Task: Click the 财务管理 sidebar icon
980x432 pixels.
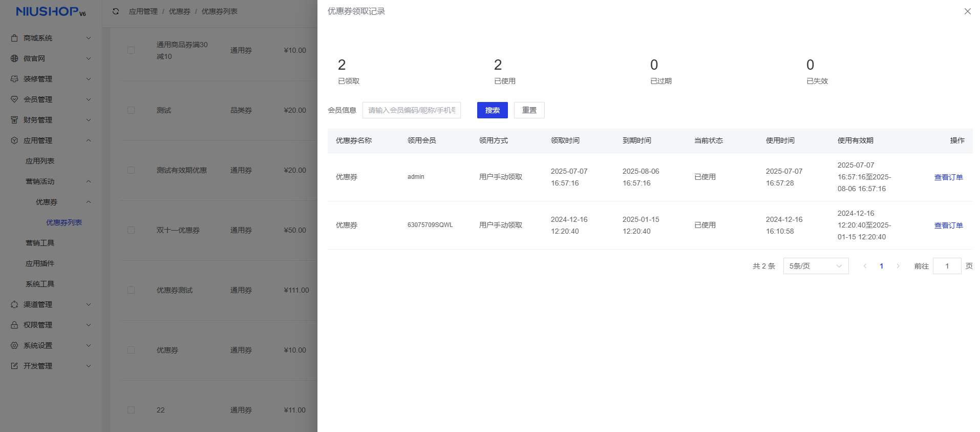Action: (x=14, y=120)
